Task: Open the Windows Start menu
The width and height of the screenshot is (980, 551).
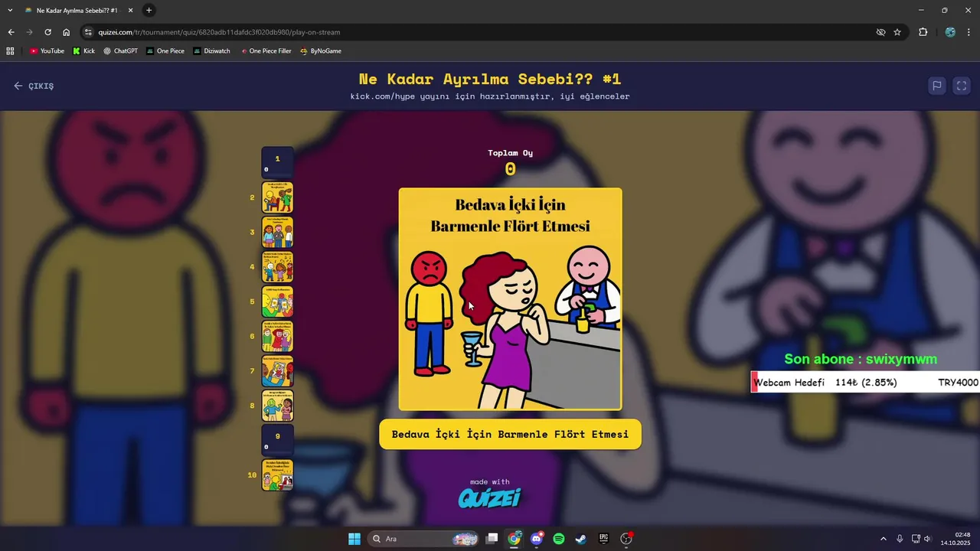Action: click(x=354, y=539)
